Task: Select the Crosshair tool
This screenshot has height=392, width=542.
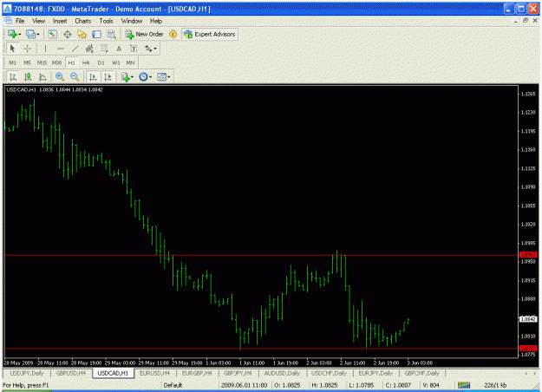Action: (x=27, y=49)
